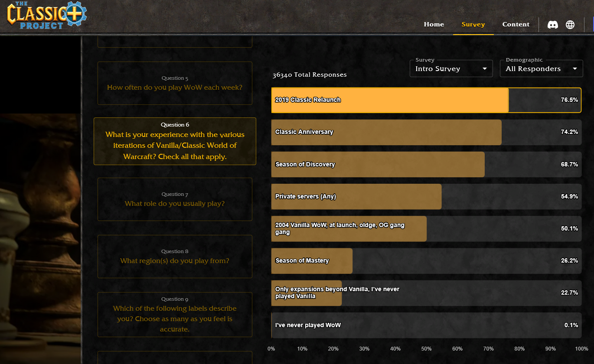Go to the Home tab
594x364 pixels.
coord(434,24)
